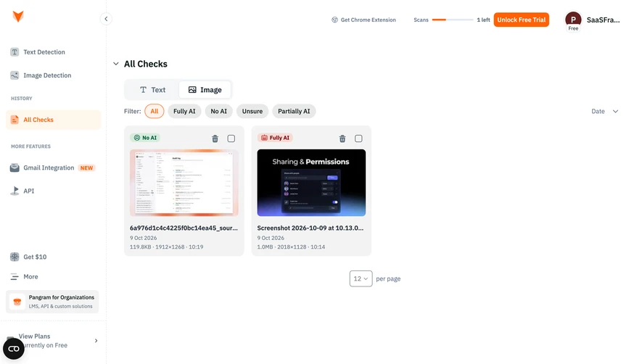Screen dimensions: 642x364
Task: Delete the No AI check with trash icon
Action: pos(215,138)
